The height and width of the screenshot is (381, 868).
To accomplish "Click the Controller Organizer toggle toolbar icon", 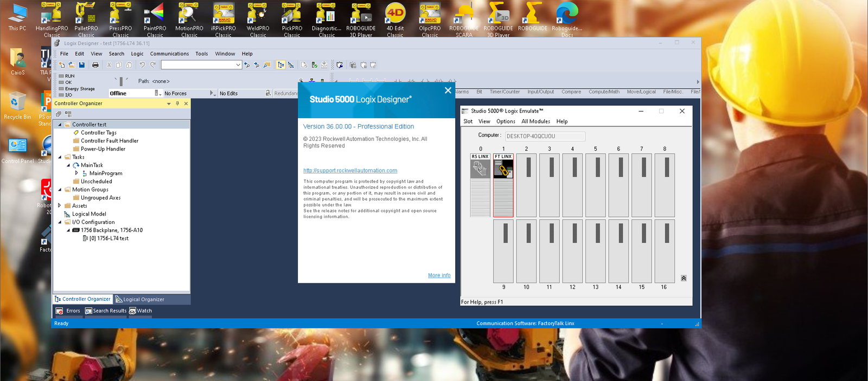I will click(x=280, y=65).
